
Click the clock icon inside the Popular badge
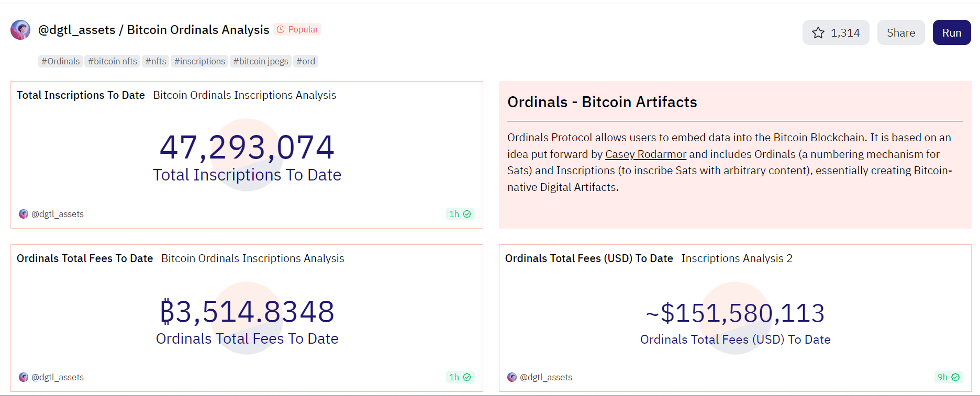click(x=281, y=29)
